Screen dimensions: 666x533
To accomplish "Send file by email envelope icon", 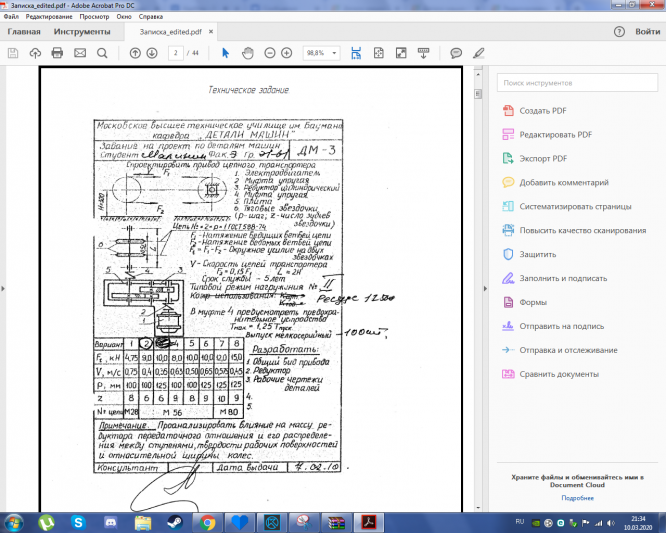I will (x=80, y=52).
